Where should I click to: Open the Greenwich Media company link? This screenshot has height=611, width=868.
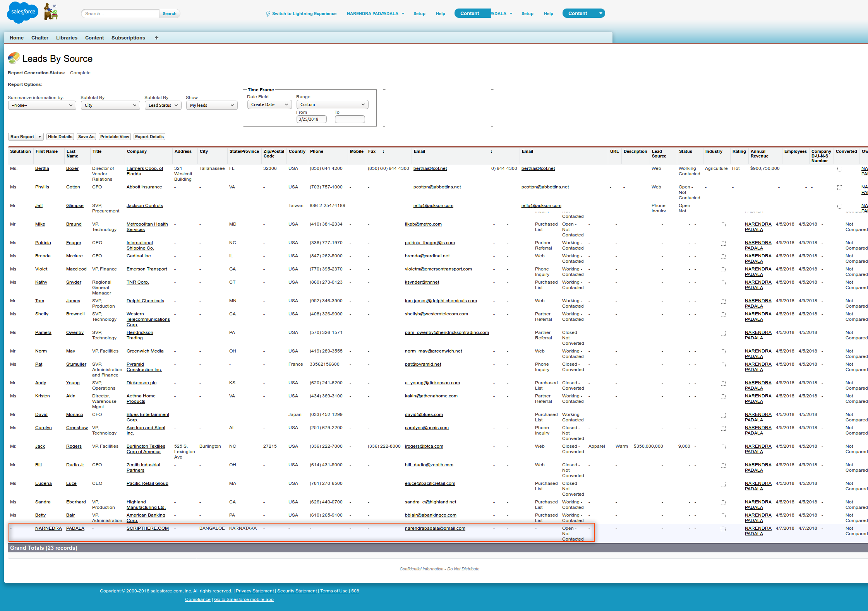pyautogui.click(x=145, y=351)
